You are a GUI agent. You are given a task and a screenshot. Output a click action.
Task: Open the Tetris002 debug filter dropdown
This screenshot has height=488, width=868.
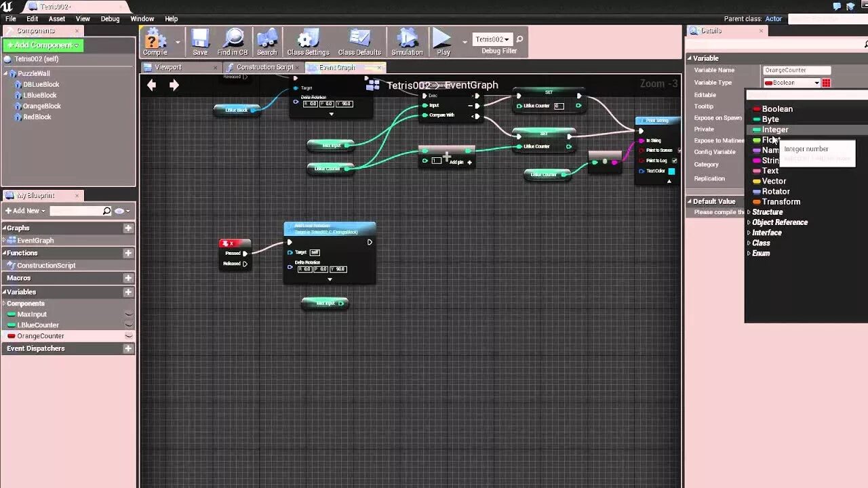[x=492, y=39]
